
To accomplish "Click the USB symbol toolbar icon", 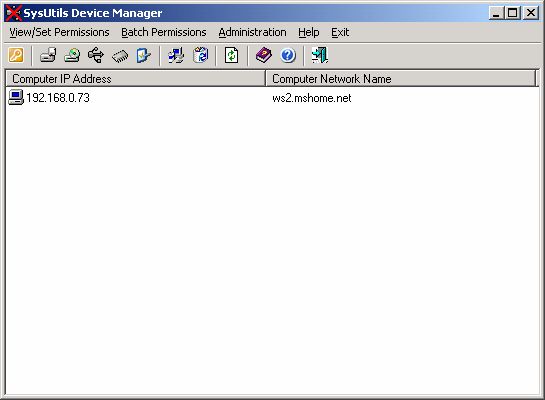I will (96, 55).
